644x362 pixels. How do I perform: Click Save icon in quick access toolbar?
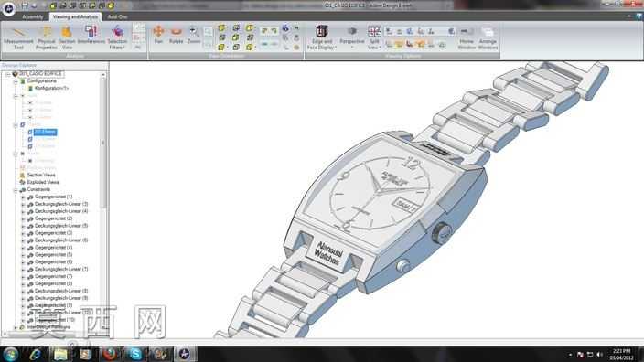tap(25, 5)
